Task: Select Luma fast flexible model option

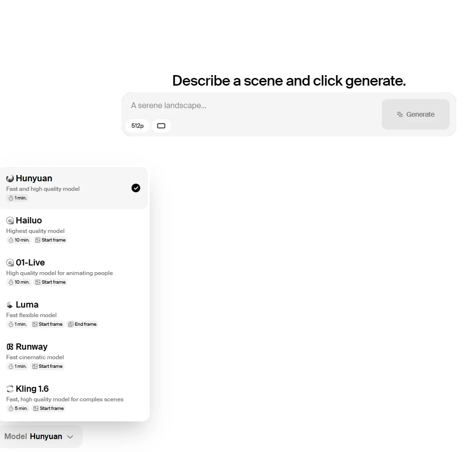Action: click(x=74, y=314)
